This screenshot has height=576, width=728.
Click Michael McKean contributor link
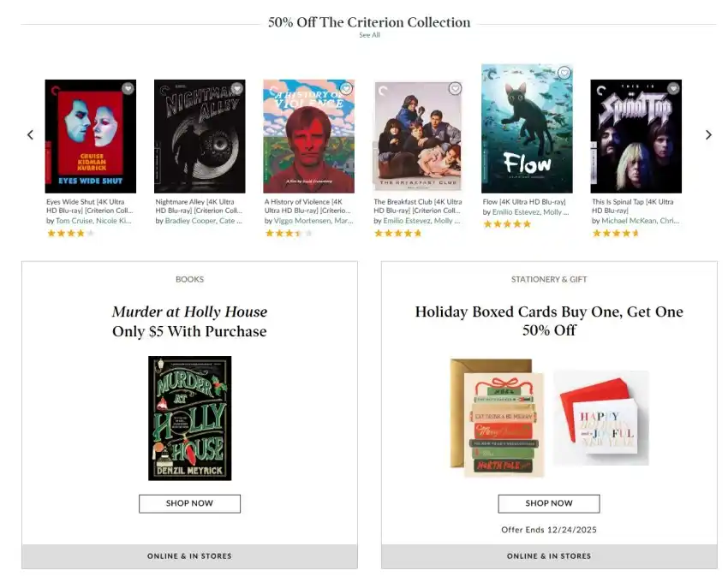[x=629, y=221]
